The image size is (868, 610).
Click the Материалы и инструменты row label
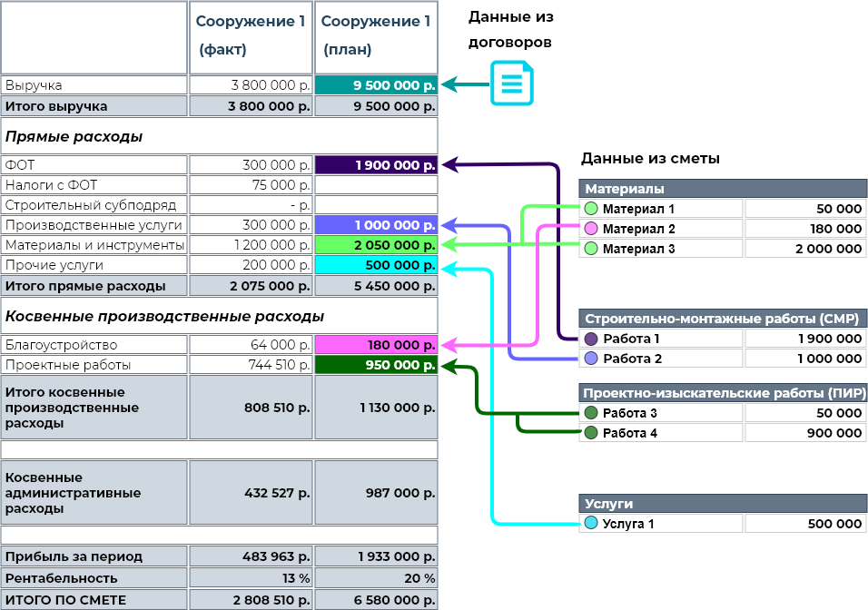pyautogui.click(x=94, y=245)
